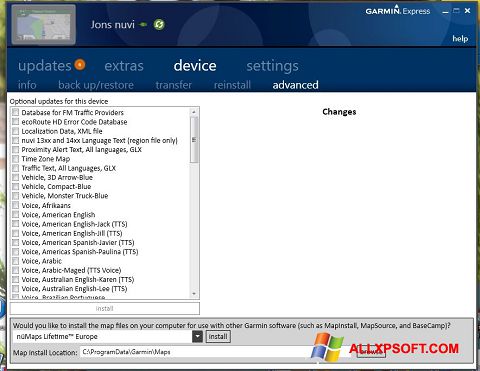This screenshot has width=480, height=371.
Task: Check Voice, Americas Spanish-Paulina (TTS)
Action: click(x=16, y=251)
